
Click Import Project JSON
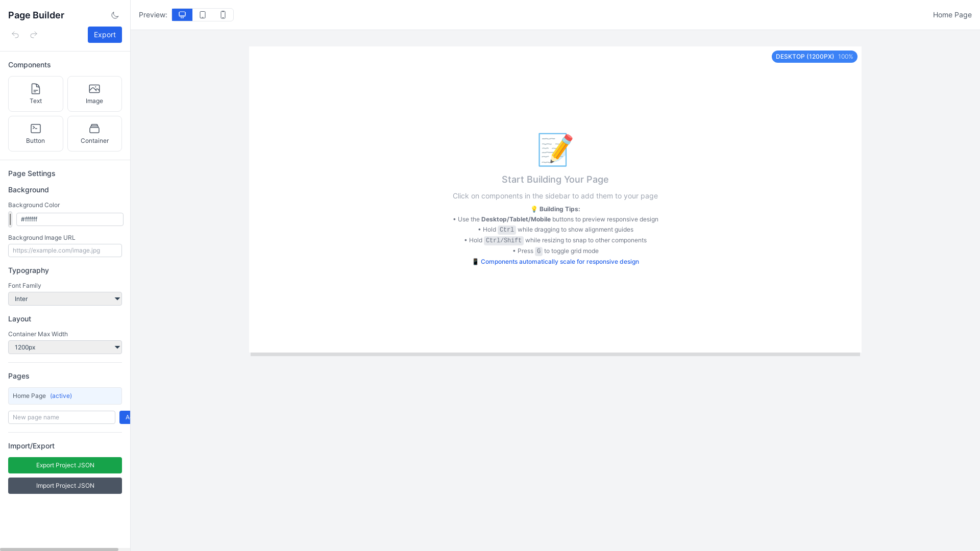click(65, 486)
